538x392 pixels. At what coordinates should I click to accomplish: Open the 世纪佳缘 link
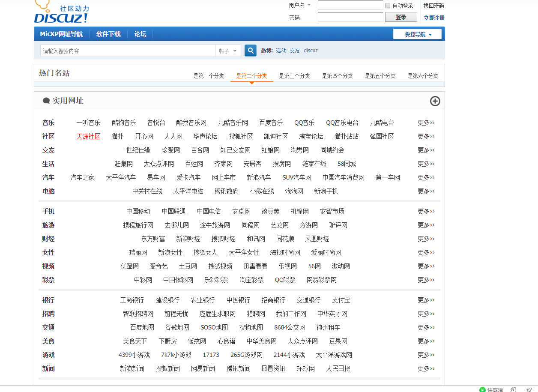(x=138, y=150)
